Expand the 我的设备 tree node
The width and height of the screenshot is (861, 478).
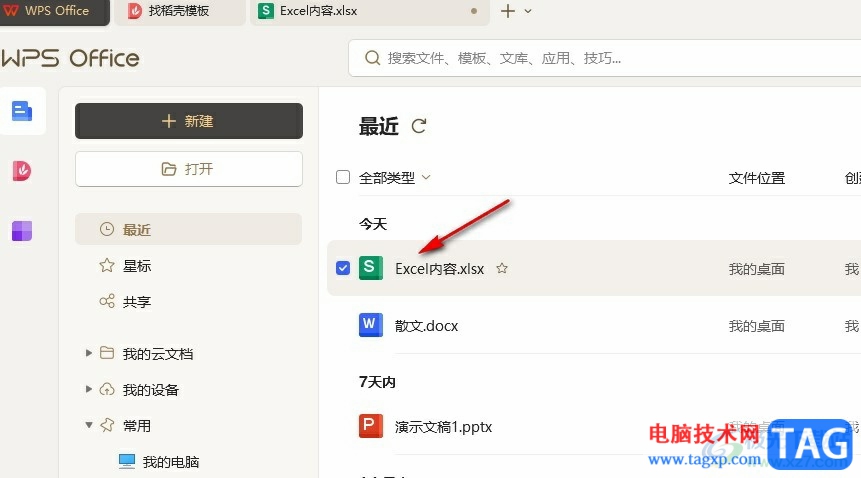[88, 389]
